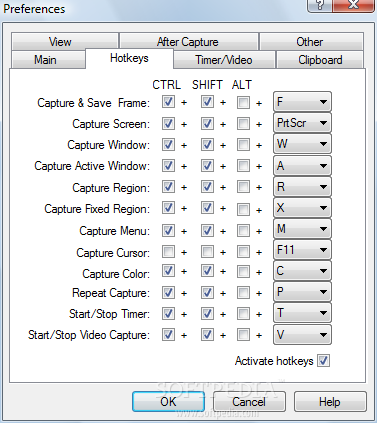Image resolution: width=377 pixels, height=423 pixels.
Task: Open the Capture Screen PrtScr key dropdown
Action: click(x=302, y=123)
